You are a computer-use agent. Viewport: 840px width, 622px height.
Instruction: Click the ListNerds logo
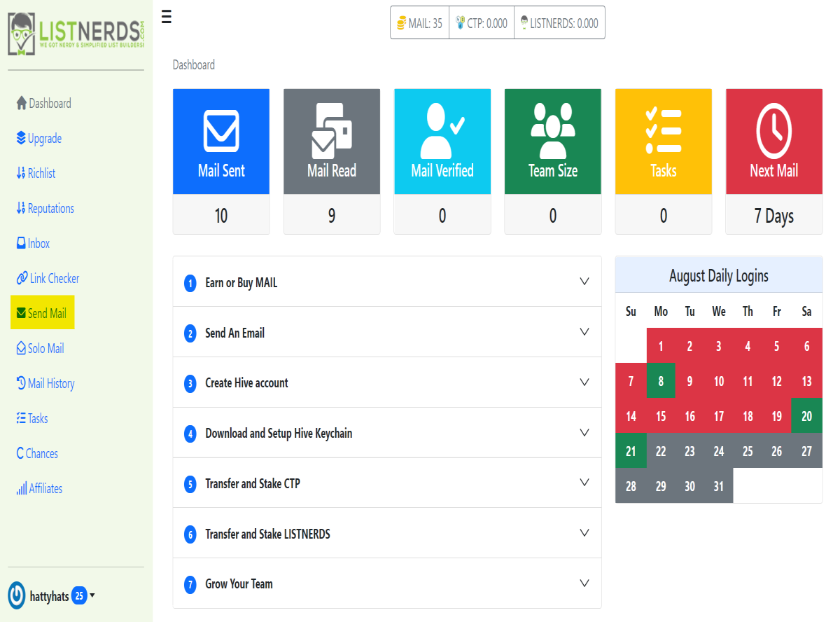(x=76, y=33)
